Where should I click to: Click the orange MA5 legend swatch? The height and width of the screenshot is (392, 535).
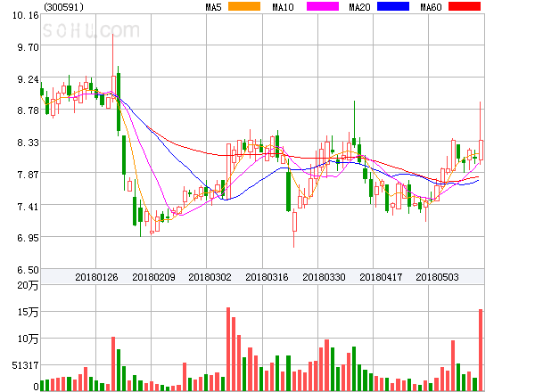tap(244, 6)
